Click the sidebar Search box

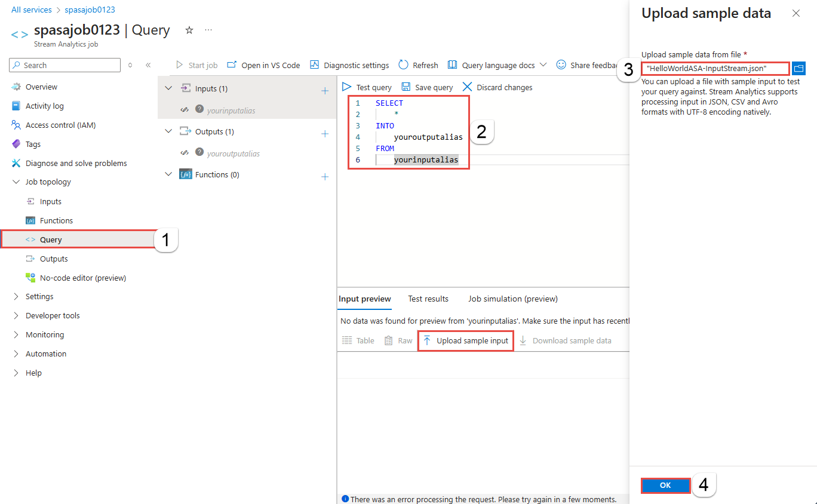pos(65,65)
